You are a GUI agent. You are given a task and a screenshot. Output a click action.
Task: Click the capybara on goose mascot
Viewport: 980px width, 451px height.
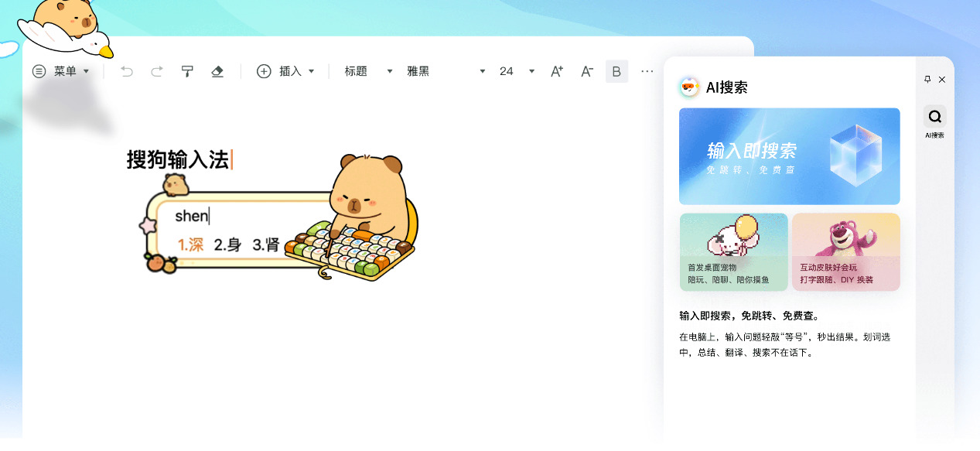tap(66, 27)
